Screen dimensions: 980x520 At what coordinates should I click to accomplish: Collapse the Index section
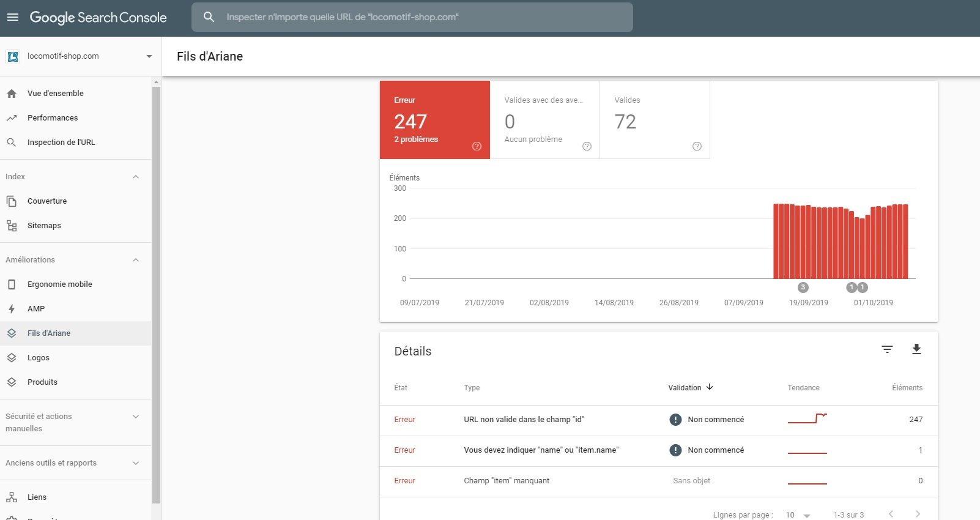(136, 177)
